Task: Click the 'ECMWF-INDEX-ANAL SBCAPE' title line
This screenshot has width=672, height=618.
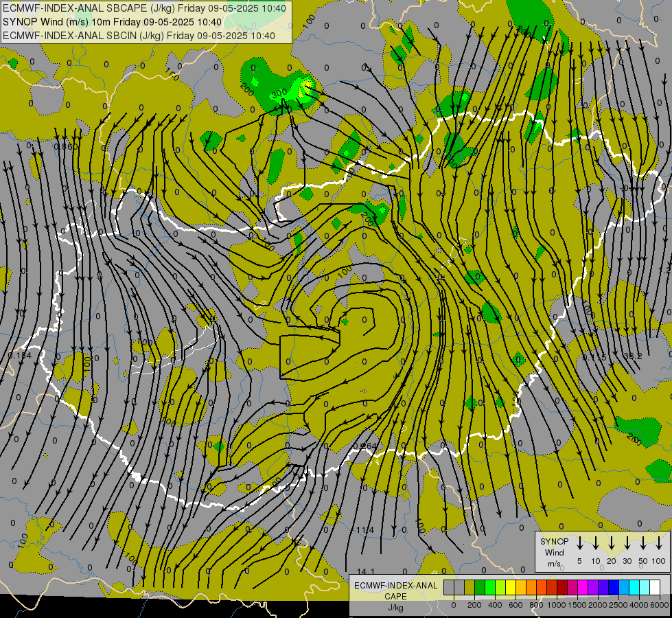Action: [144, 8]
